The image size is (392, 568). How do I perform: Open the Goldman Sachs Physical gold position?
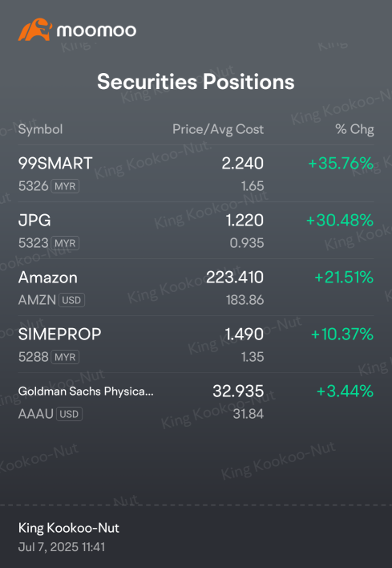[196, 401]
